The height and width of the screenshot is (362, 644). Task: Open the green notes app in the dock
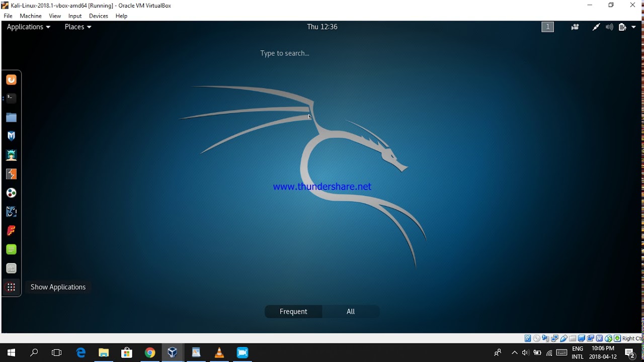pos(11,249)
